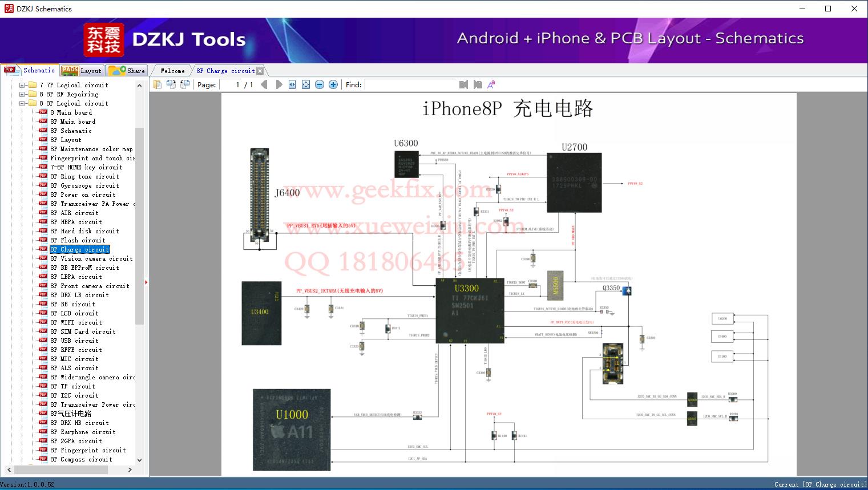The image size is (868, 490).
Task: Open 8P AIR circuit
Action: (x=74, y=213)
